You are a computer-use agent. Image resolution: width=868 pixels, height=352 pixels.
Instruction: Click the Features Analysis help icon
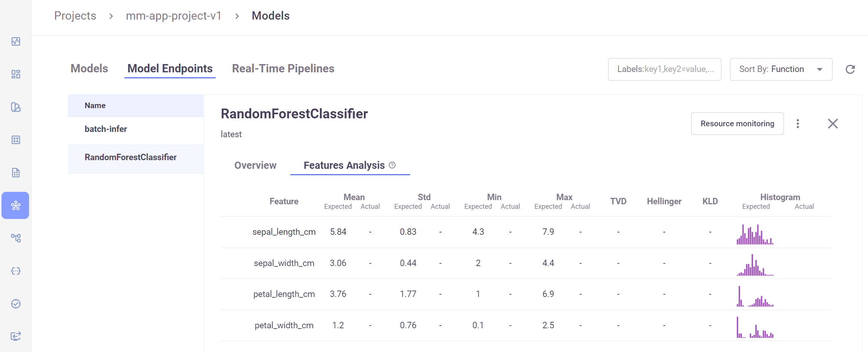[392, 165]
